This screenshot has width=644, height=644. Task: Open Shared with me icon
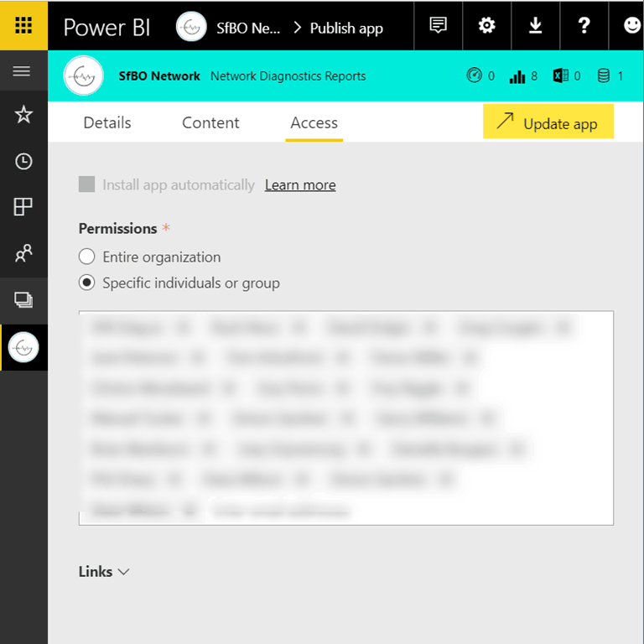pyautogui.click(x=23, y=253)
